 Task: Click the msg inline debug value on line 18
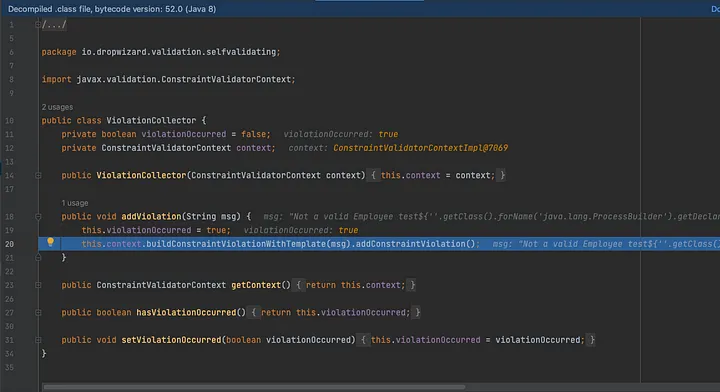coord(492,216)
